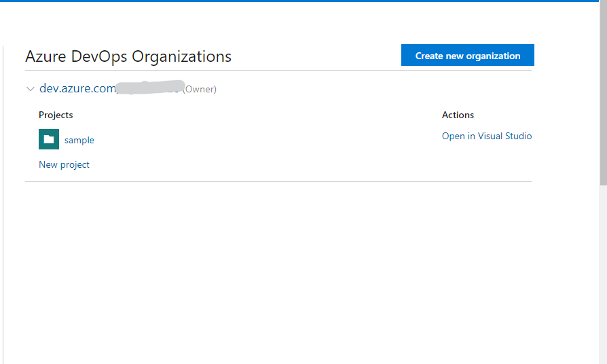Click the left pane vertical border
Viewport: 607px width, 364px height.
[x=3, y=204]
